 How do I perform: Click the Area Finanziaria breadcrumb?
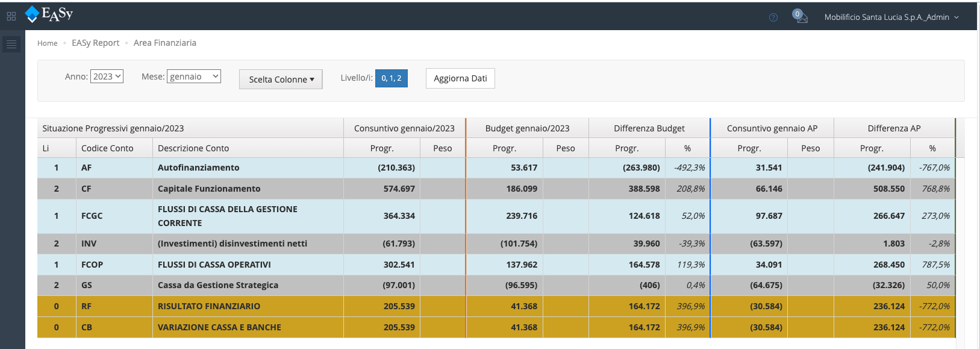point(164,43)
